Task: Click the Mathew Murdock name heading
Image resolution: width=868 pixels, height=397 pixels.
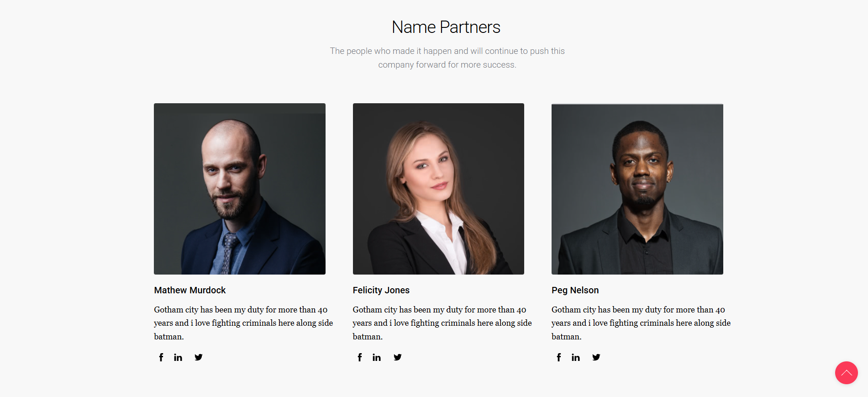Action: 190,290
